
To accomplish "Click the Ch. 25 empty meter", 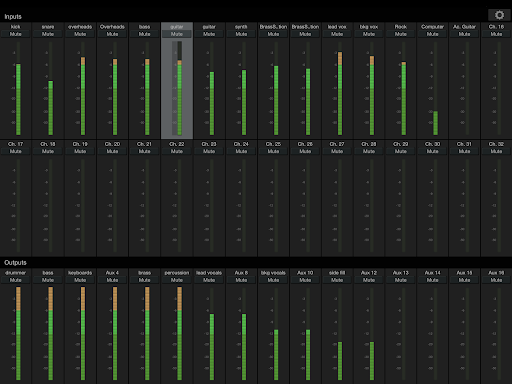I will [x=276, y=206].
